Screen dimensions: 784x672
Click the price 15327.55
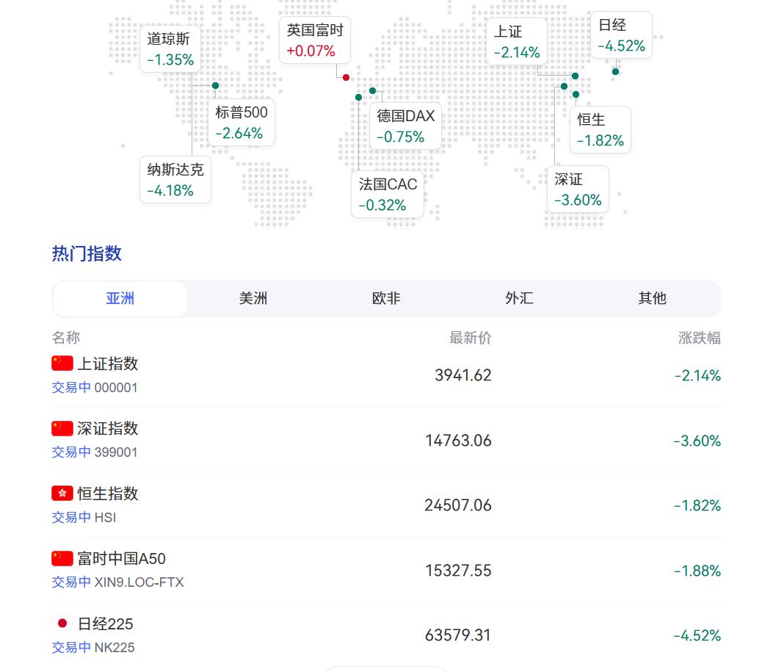(x=459, y=571)
